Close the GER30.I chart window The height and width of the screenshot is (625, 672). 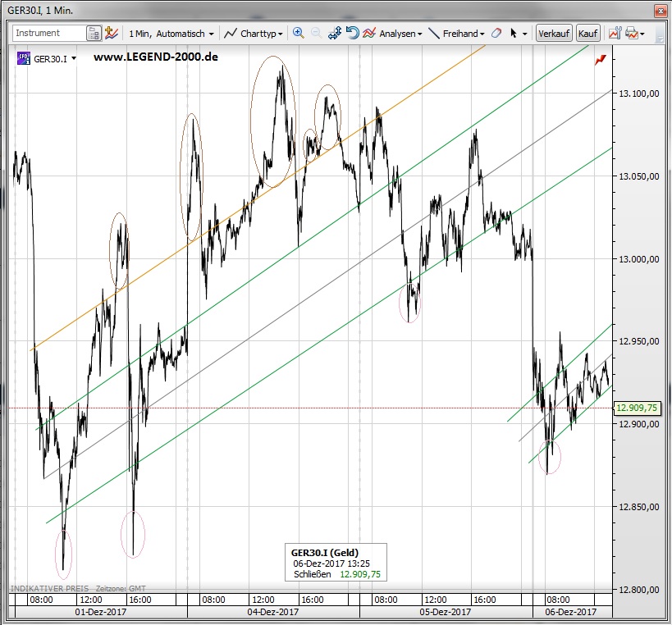(661, 11)
